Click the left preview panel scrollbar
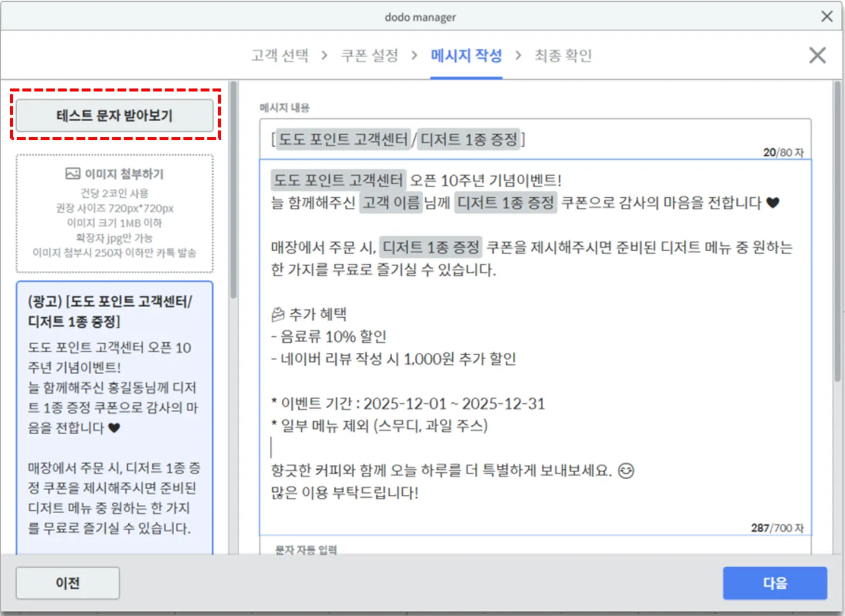 pyautogui.click(x=234, y=190)
